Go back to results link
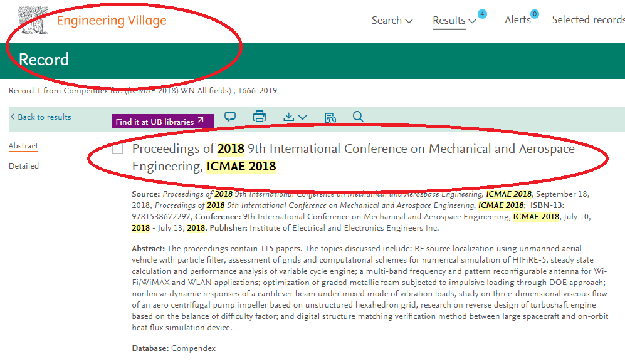Viewport: 625px width, 364px height. [41, 117]
